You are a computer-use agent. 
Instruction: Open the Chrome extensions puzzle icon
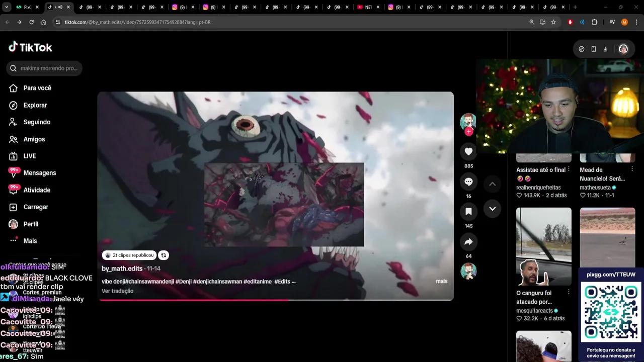(595, 22)
